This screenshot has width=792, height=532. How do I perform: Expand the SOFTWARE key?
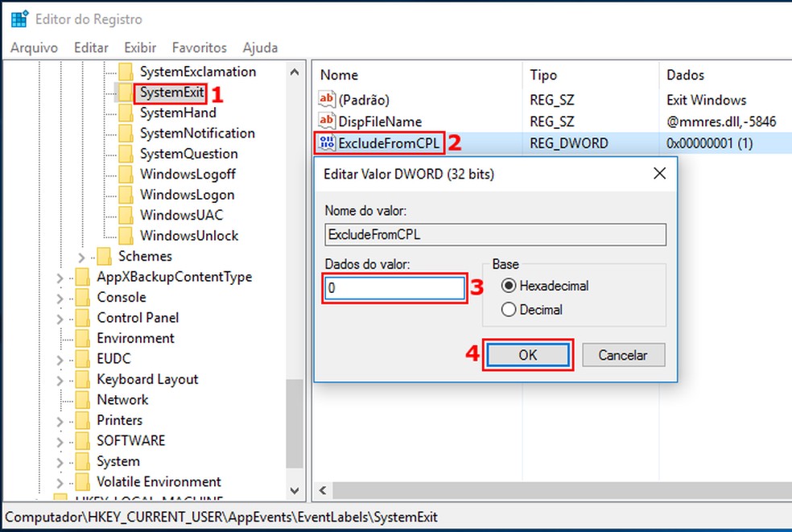(x=60, y=442)
